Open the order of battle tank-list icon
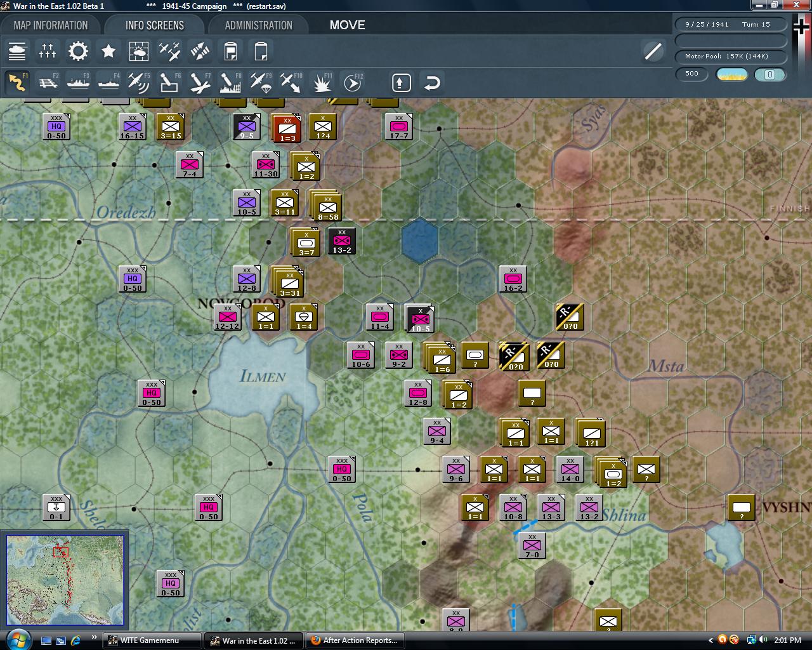812x650 pixels. [x=17, y=51]
